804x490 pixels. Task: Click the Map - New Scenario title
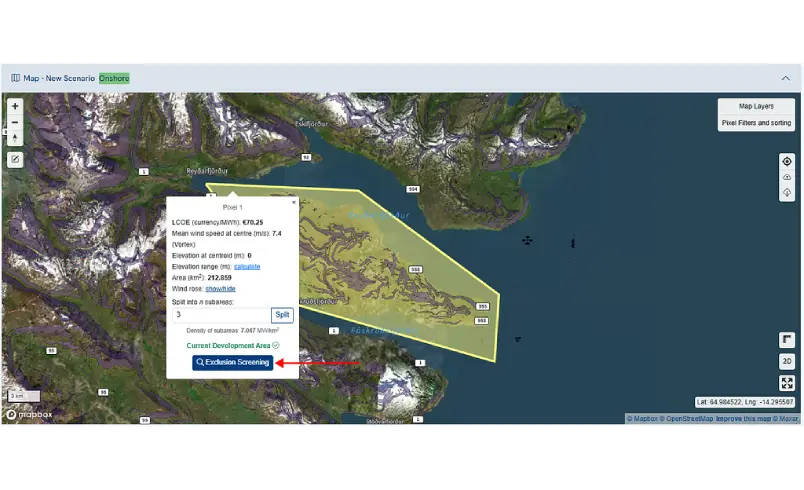(59, 78)
